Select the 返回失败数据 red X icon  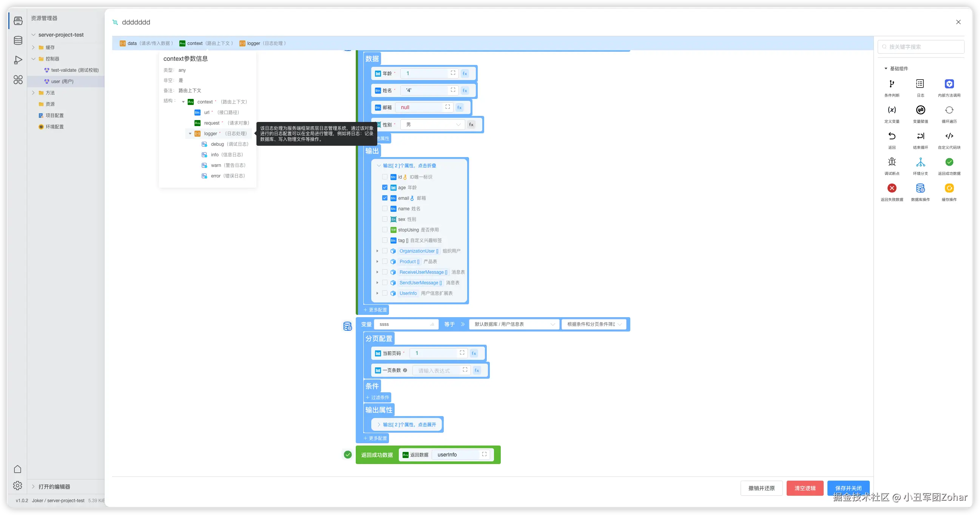[891, 188]
